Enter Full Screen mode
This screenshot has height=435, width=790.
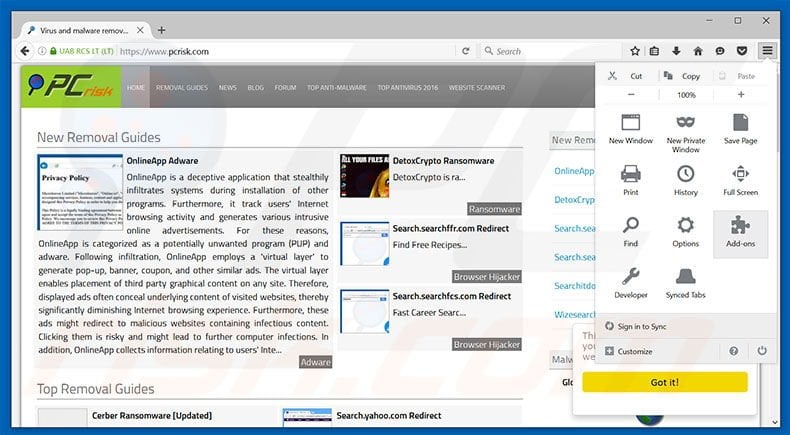(x=740, y=180)
